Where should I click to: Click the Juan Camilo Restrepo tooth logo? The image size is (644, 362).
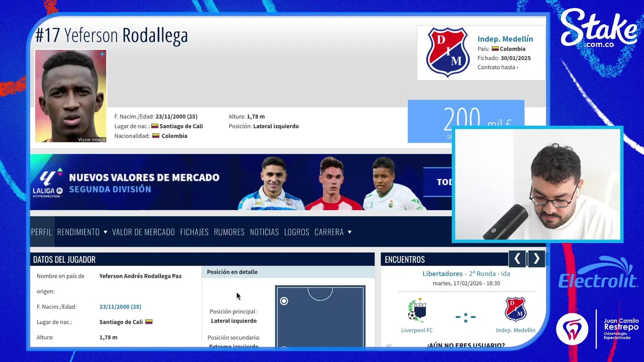[x=572, y=329]
